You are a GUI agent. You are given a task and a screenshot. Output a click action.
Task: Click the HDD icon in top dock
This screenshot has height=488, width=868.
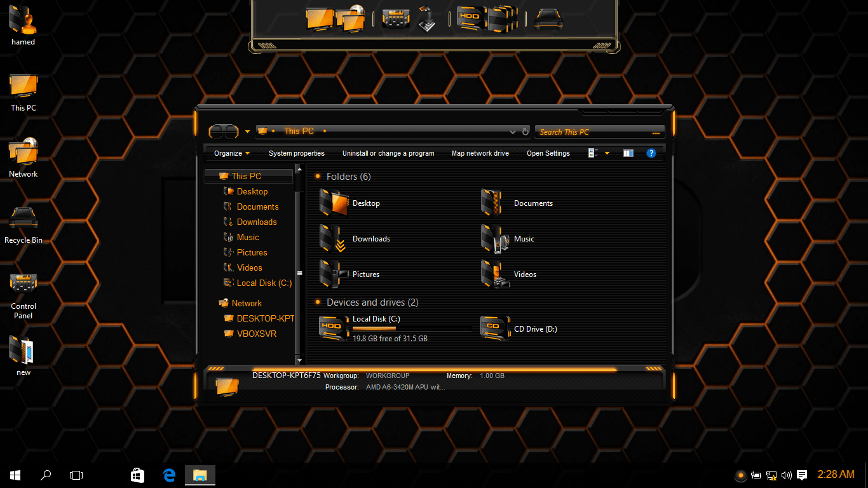coord(470,18)
